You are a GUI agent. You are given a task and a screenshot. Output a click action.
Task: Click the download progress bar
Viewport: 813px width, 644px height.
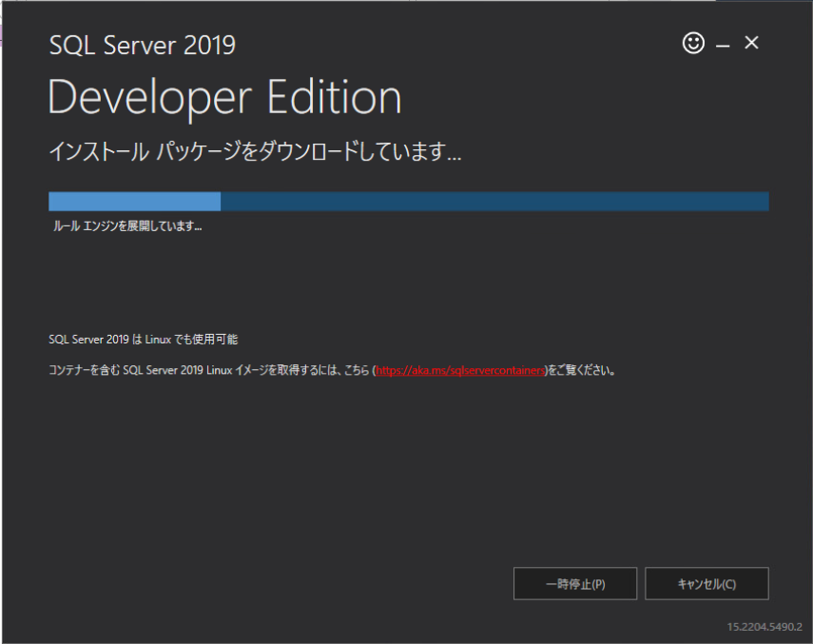pos(409,201)
